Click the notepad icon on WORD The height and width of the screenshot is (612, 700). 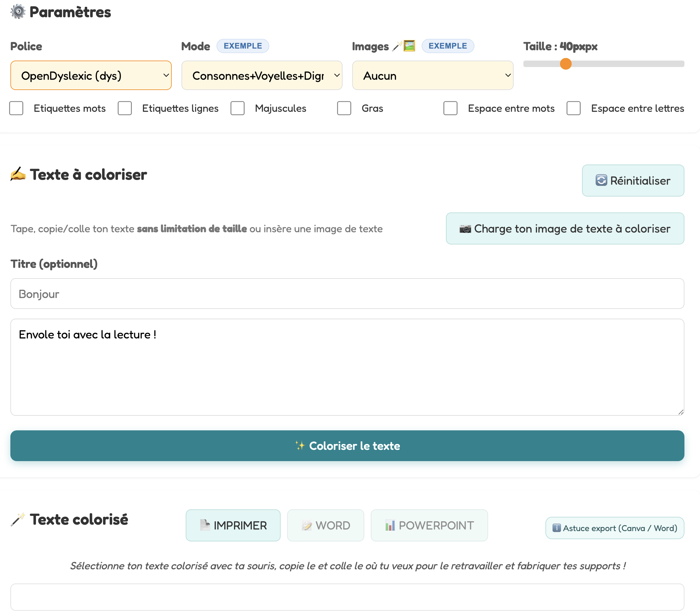(307, 526)
